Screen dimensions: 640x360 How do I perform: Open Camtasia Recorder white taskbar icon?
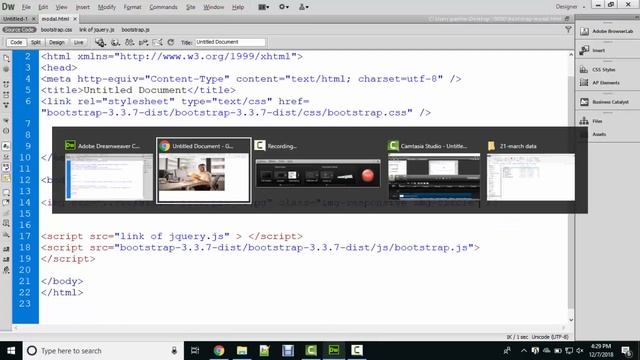pos(357,351)
